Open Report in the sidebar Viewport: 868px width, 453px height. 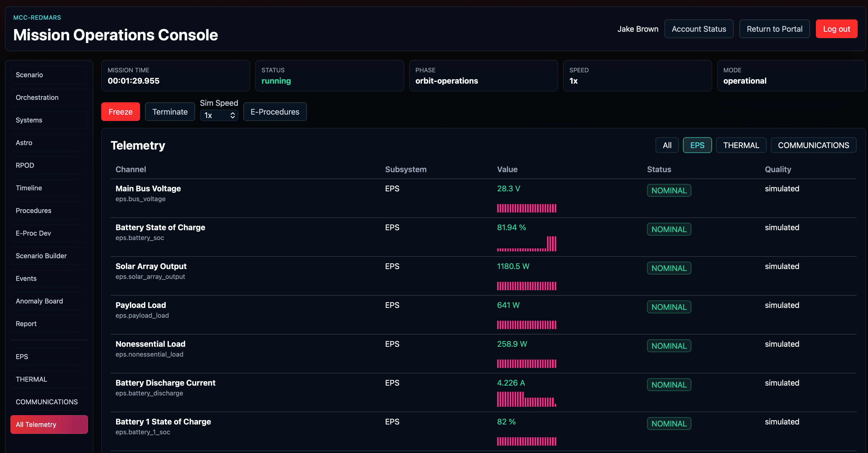click(49, 323)
